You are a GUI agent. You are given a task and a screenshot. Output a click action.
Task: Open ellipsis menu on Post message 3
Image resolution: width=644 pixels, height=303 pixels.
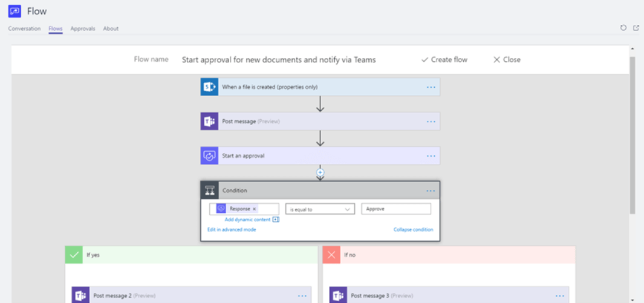click(560, 296)
